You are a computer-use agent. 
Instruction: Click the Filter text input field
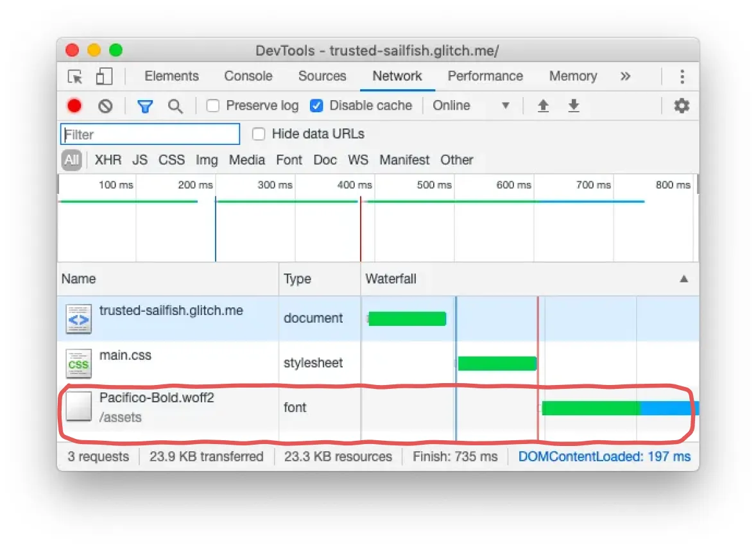(x=150, y=134)
